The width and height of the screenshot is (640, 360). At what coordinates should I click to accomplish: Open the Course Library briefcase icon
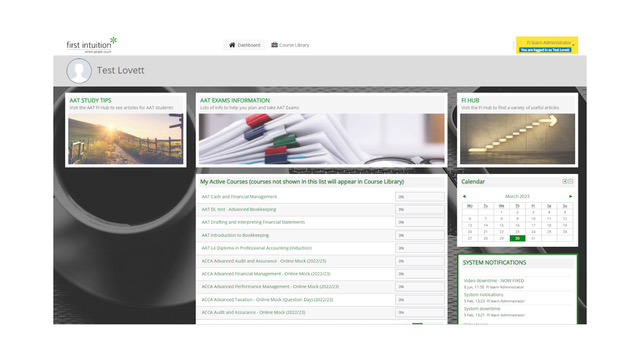tap(274, 45)
